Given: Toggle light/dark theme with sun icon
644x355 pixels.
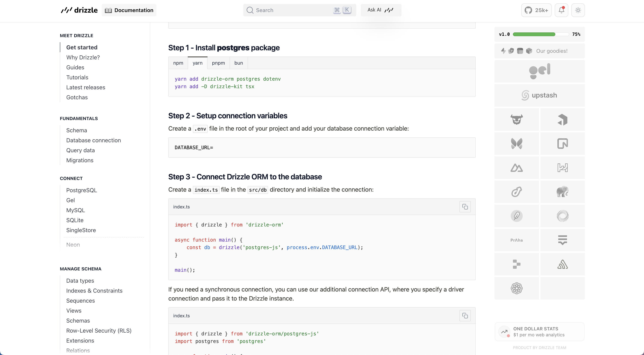Looking at the screenshot, I should [578, 10].
